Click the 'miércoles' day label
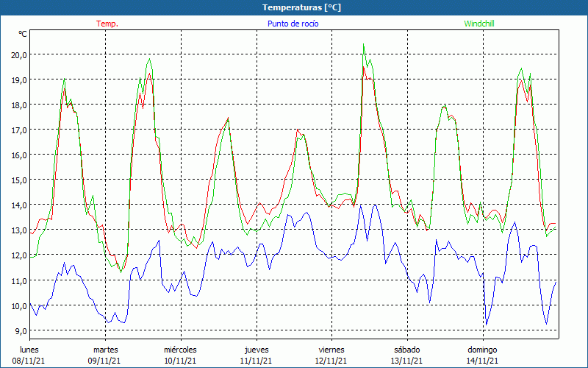The width and height of the screenshot is (588, 368). pos(180,350)
